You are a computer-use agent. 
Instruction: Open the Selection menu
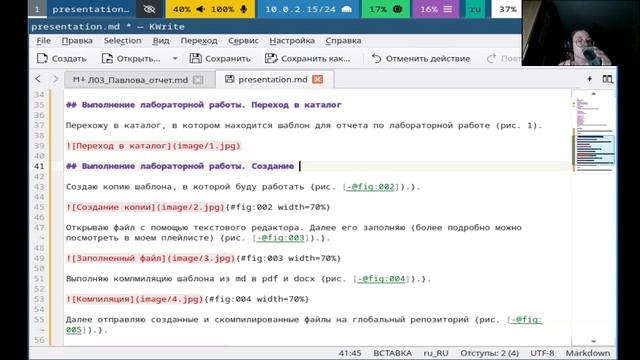[122, 41]
